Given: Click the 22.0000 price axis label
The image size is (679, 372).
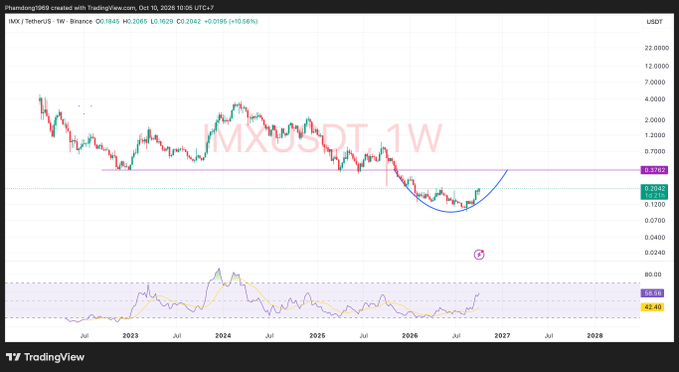Looking at the screenshot, I should (656, 48).
